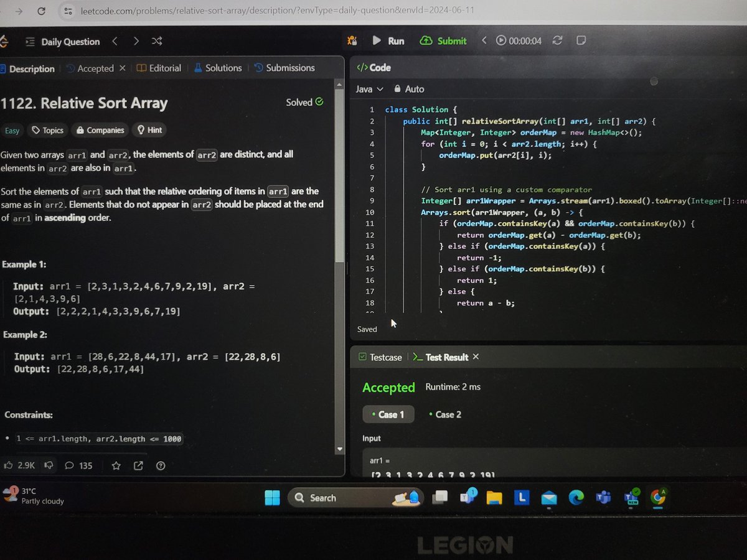Open the Submissions tab
Screen dimensions: 747x560
click(284, 68)
